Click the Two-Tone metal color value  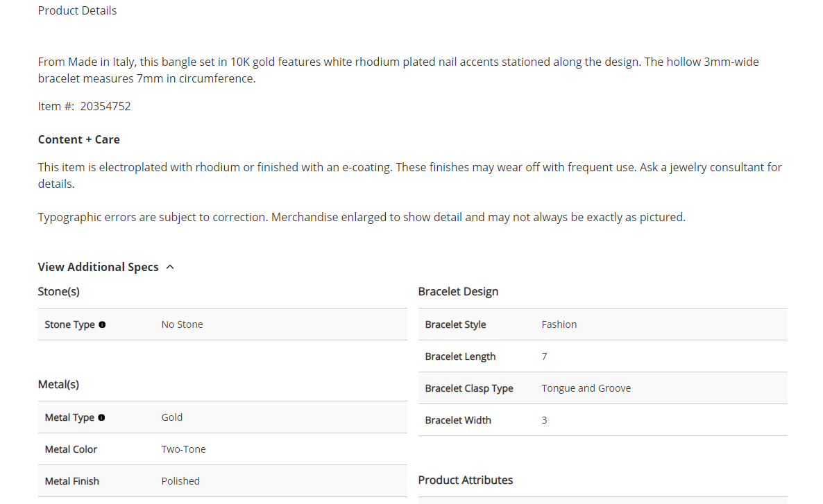[183, 449]
